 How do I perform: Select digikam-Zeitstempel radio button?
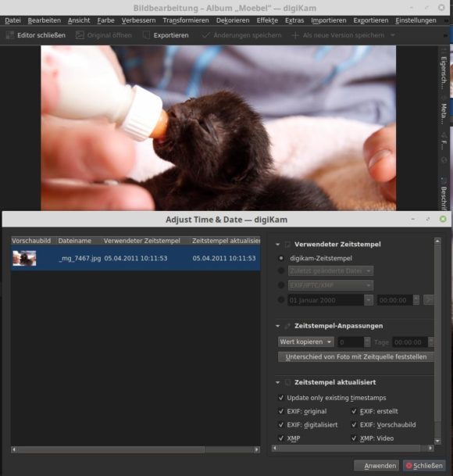click(x=281, y=258)
